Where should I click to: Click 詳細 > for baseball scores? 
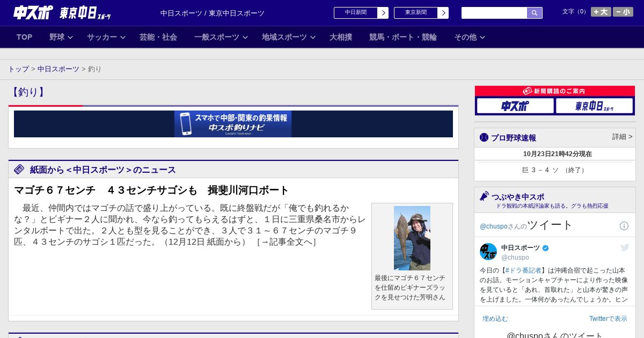[x=623, y=137]
